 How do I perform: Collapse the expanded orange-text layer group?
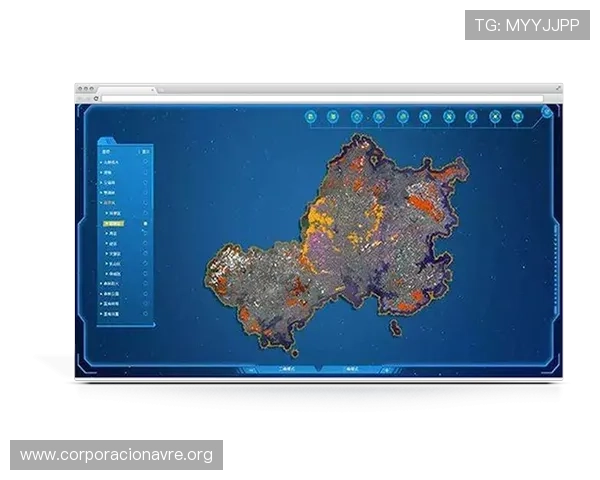click(x=101, y=202)
